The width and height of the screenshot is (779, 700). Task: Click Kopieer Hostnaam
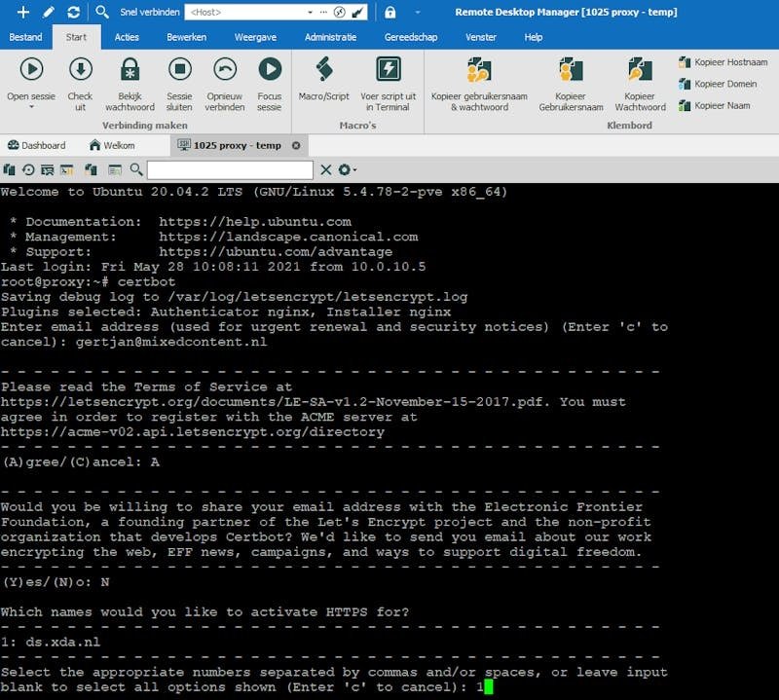tap(723, 62)
